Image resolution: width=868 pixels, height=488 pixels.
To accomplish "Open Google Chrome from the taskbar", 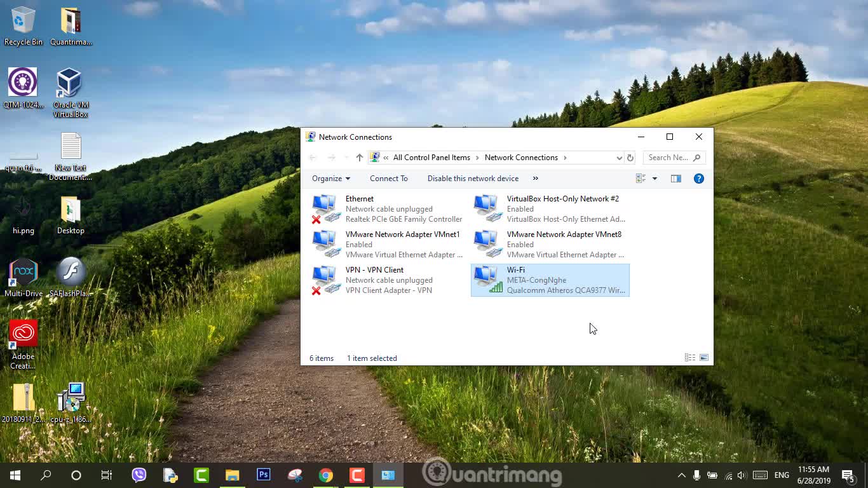I will (325, 475).
